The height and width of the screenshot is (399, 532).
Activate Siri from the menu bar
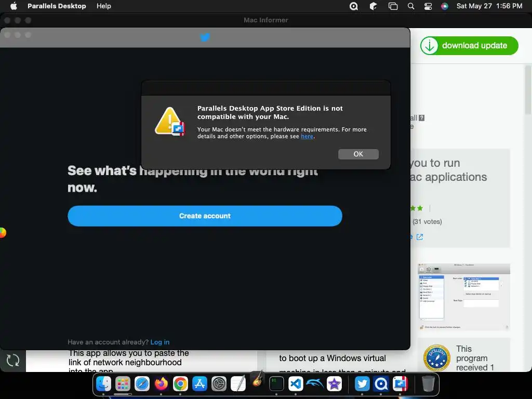445,6
